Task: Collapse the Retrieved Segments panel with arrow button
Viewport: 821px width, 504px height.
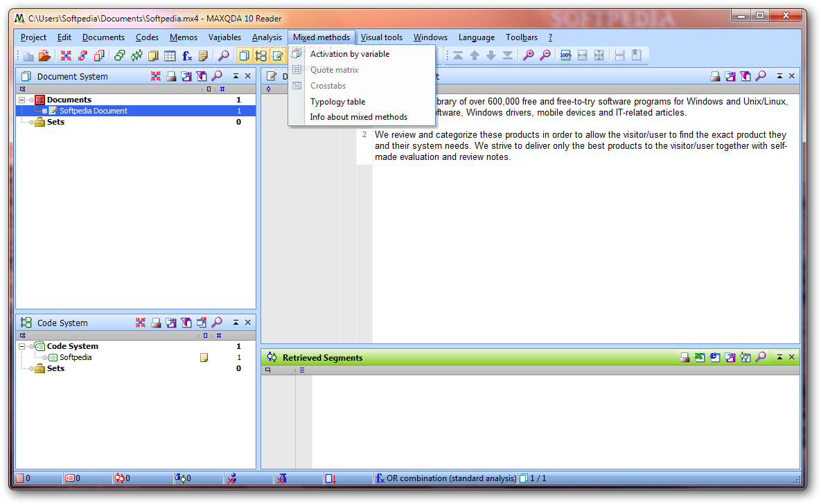Action: [x=779, y=357]
